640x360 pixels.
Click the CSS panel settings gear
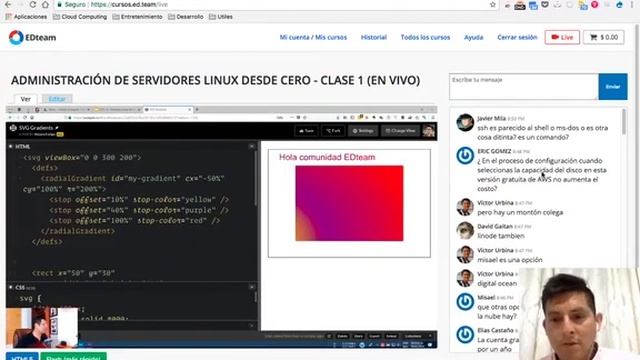[x=10, y=288]
